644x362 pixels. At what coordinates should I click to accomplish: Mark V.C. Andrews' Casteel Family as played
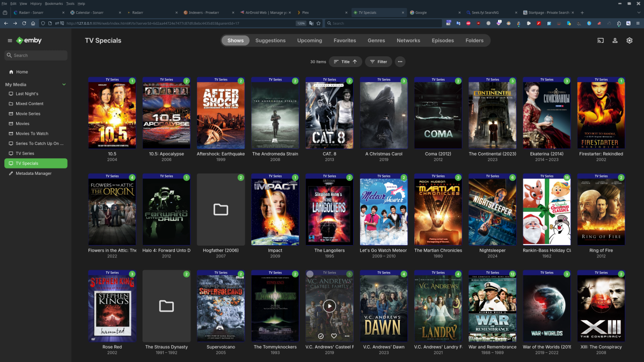320,336
